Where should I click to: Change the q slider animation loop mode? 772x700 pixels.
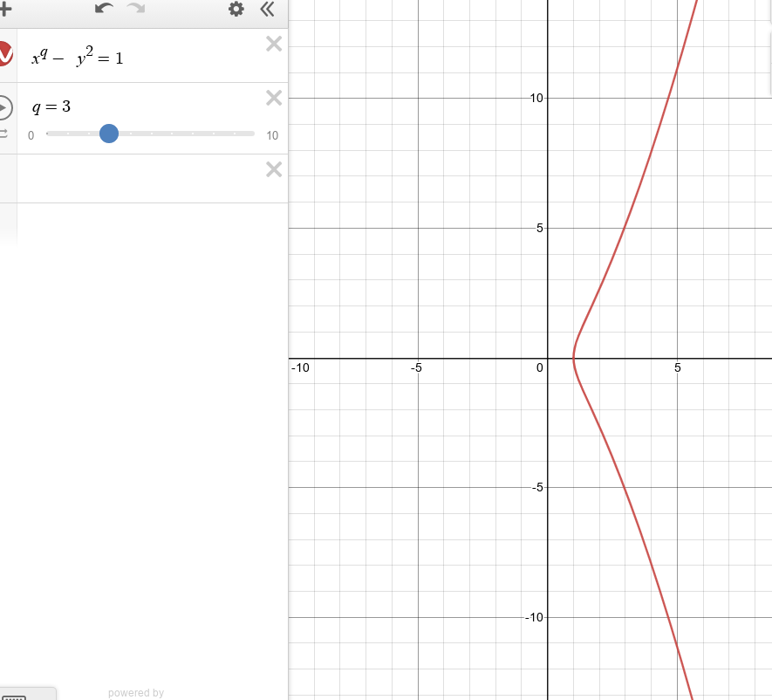tap(4, 134)
